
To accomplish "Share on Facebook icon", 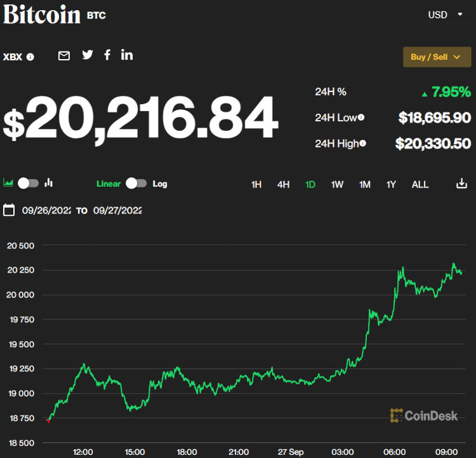I will [107, 55].
